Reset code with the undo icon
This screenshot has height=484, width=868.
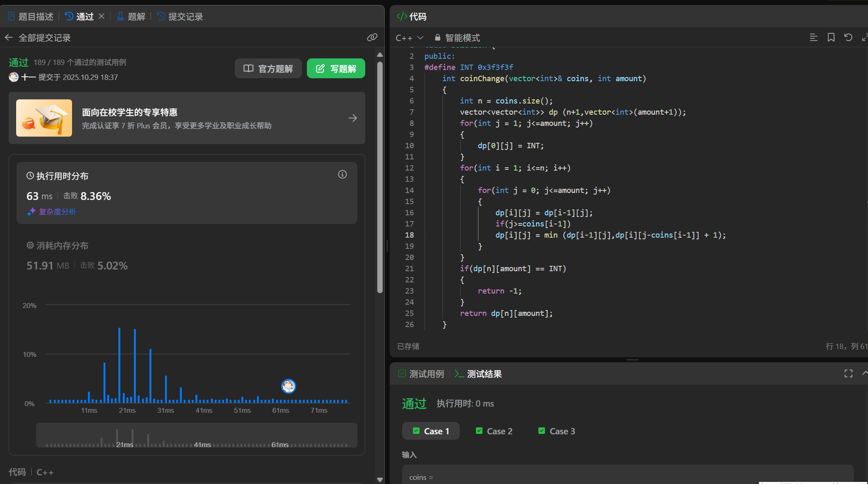848,38
